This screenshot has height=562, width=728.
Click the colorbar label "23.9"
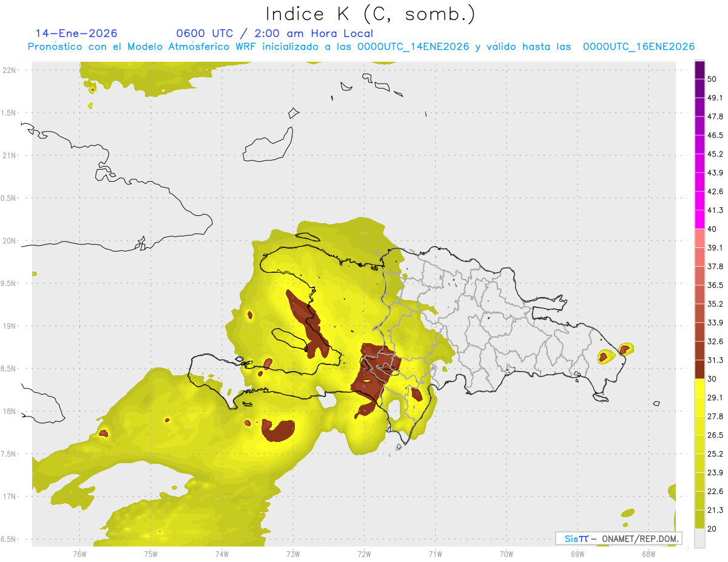point(715,473)
